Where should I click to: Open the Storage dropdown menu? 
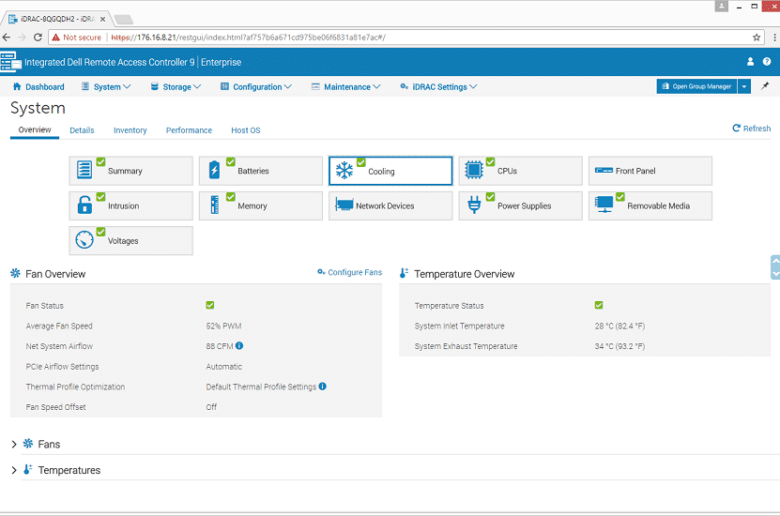click(x=176, y=87)
